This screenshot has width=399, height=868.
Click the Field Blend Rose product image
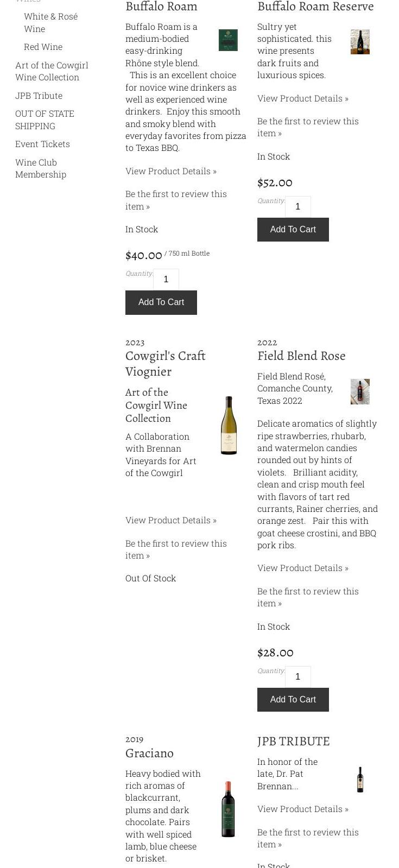tap(360, 391)
